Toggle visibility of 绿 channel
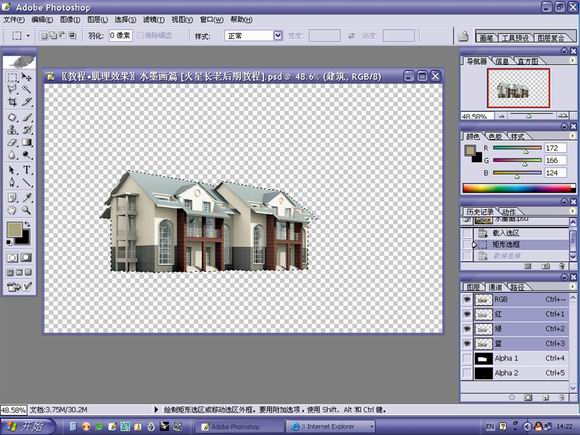 tap(467, 329)
